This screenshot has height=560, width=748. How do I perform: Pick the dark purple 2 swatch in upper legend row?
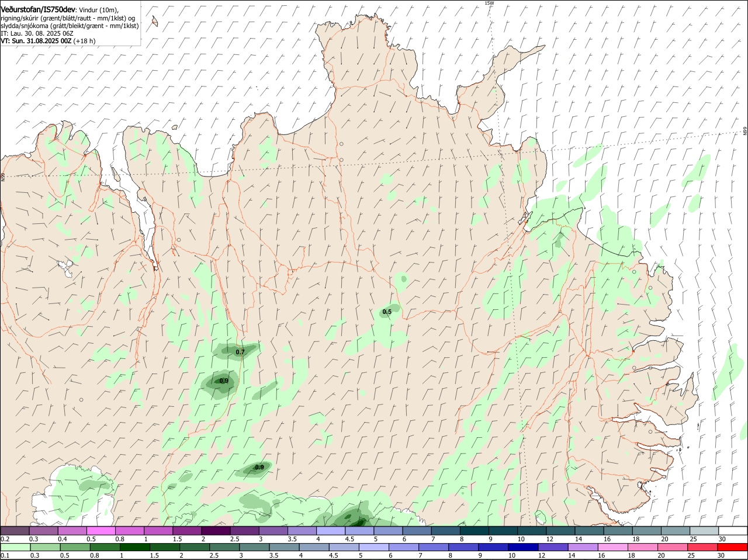pyautogui.click(x=216, y=530)
